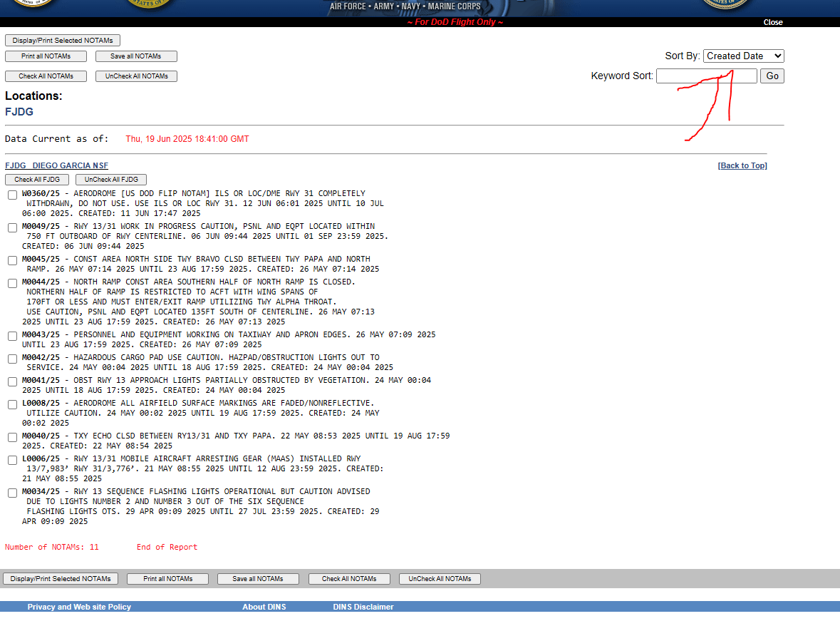Viewport: 840px width, 626px height.
Task: Click the M0045/25 NOTAM identifier text
Action: point(41,259)
